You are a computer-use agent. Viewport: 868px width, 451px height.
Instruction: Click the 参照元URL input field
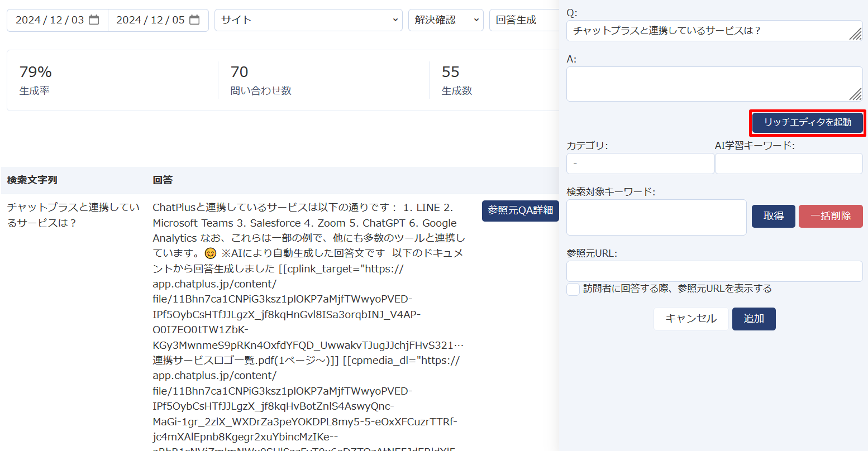714,271
